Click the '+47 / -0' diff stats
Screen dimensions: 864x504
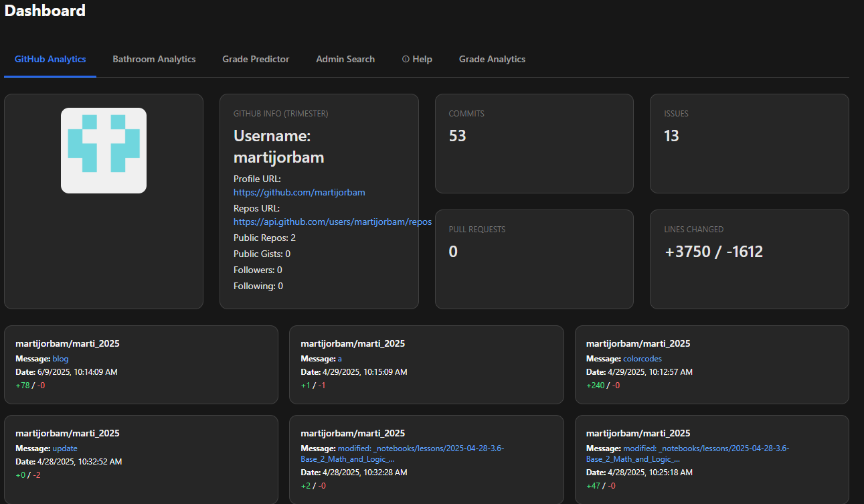601,486
